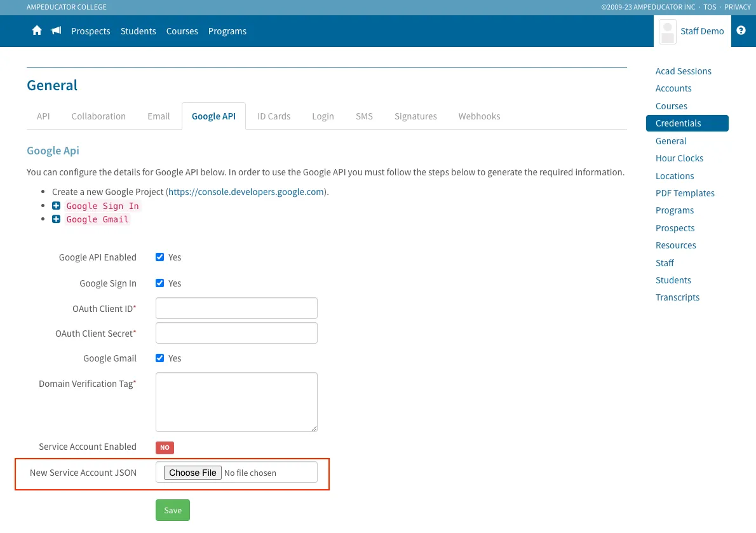The image size is (756, 533).
Task: Open the Collaboration tab
Action: [x=98, y=116]
